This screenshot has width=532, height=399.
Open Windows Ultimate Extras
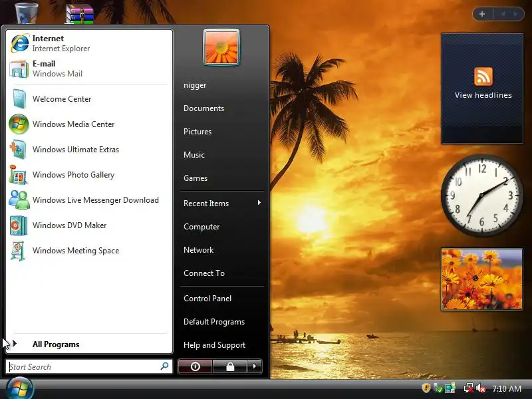89,149
